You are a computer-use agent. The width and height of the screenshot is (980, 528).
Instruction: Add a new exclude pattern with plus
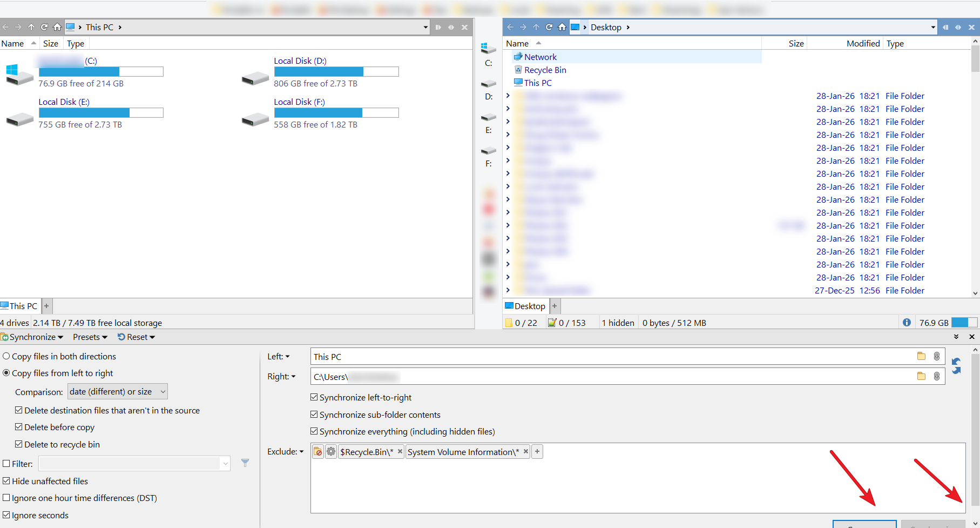[x=537, y=452]
